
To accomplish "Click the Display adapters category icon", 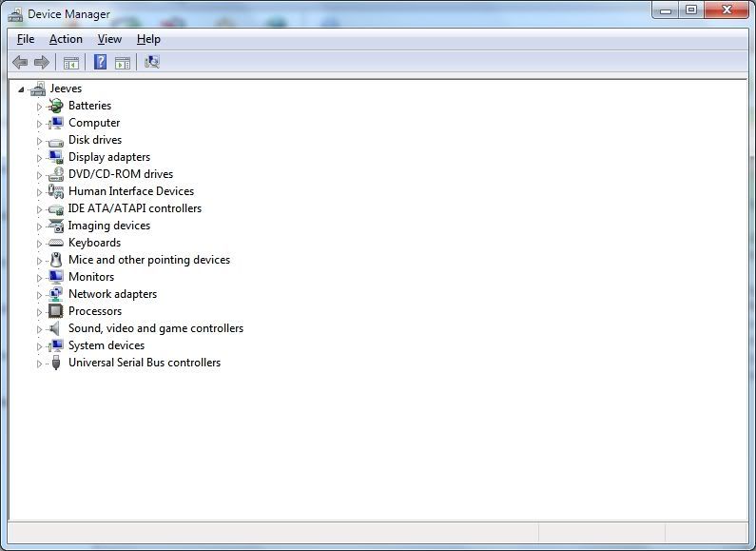I will pos(56,157).
